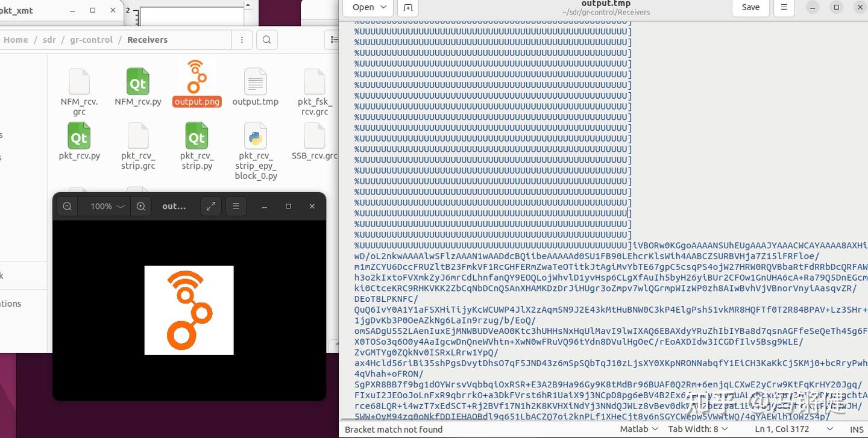Expand the dropdown arrow beside Open
Image resolution: width=868 pixels, height=438 pixels.
click(383, 7)
